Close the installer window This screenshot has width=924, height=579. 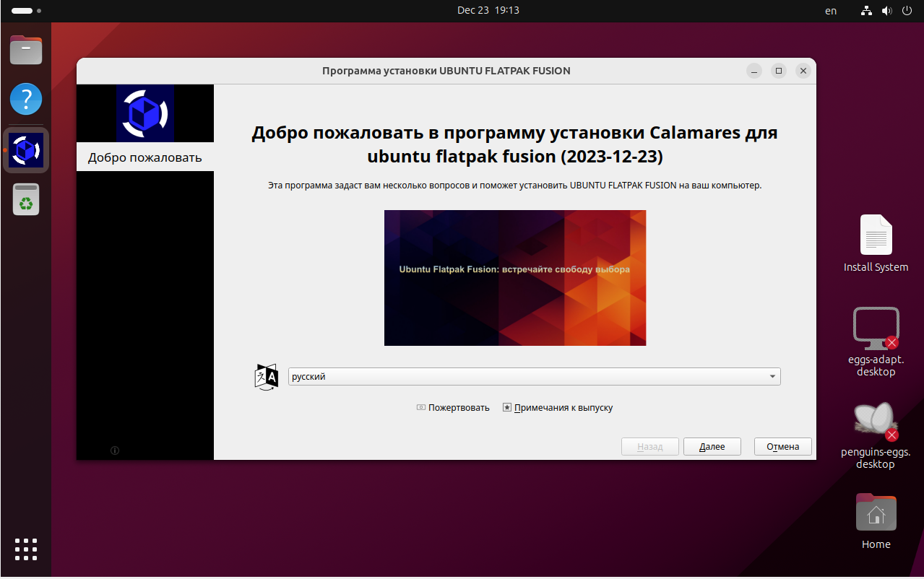[803, 71]
